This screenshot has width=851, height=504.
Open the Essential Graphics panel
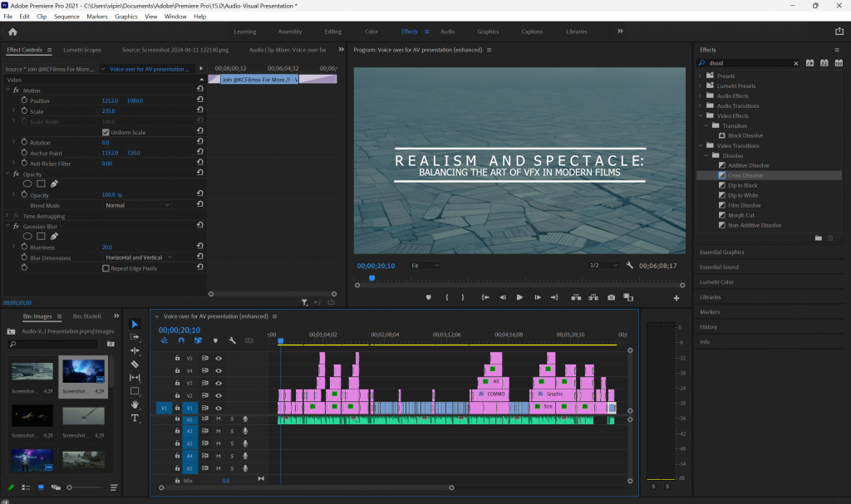pyautogui.click(x=722, y=252)
